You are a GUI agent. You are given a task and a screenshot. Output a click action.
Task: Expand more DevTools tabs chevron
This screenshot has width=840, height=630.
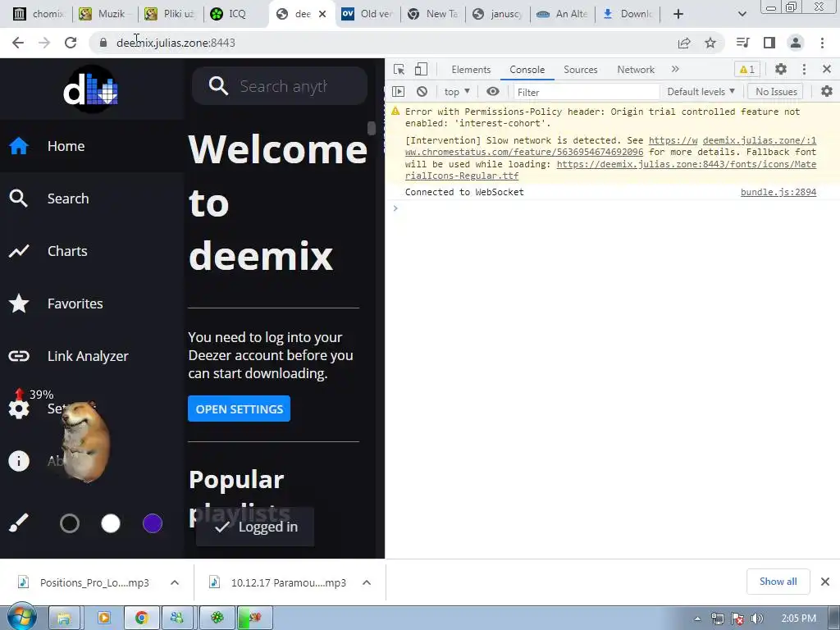(x=675, y=69)
